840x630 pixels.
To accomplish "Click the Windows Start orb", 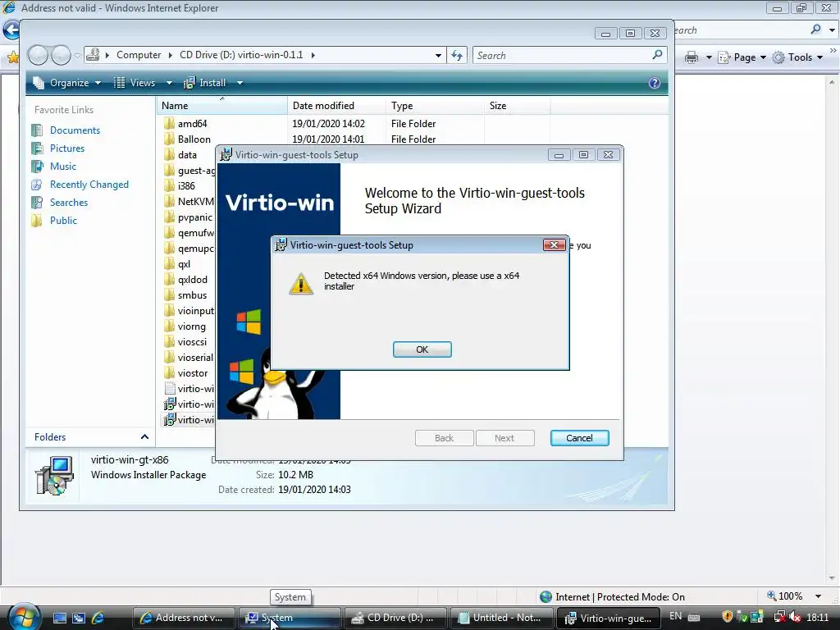I will (22, 617).
